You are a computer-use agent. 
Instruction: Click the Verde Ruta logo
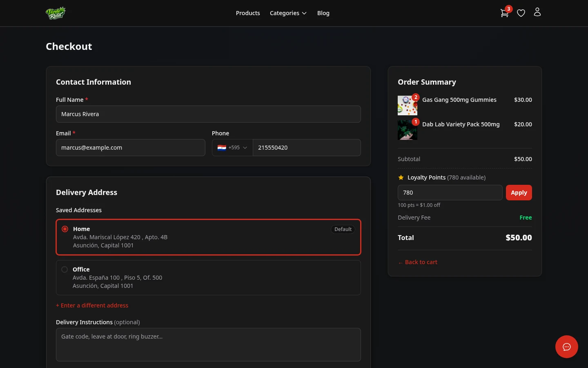click(x=56, y=13)
